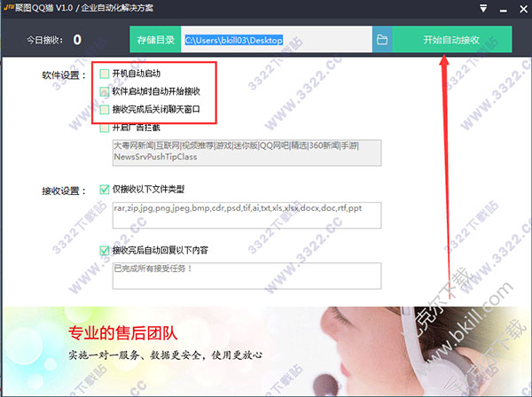This screenshot has width=532, height=397.
Task: Click the JTU app logo icon
Action: tap(9, 7)
